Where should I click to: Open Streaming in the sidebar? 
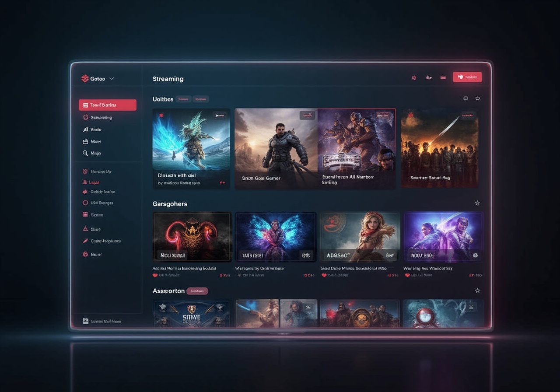101,118
